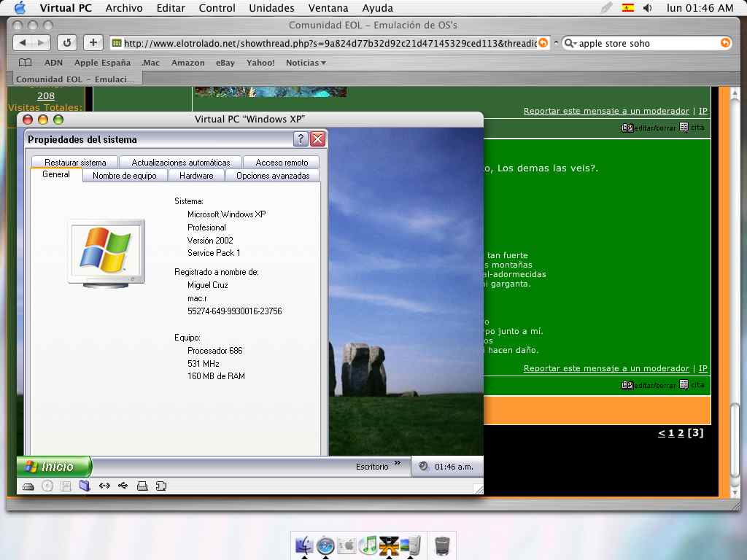747x560 pixels.
Task: Go to thread page 1
Action: (x=671, y=433)
